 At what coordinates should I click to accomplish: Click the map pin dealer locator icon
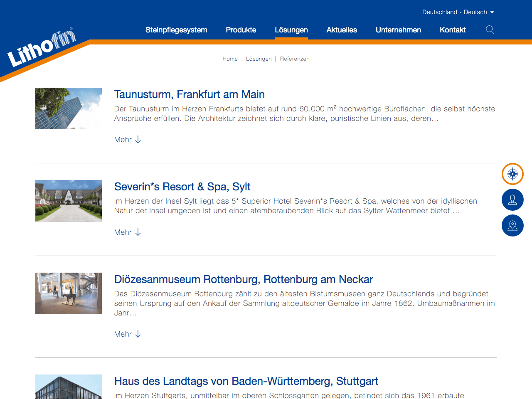(x=512, y=226)
